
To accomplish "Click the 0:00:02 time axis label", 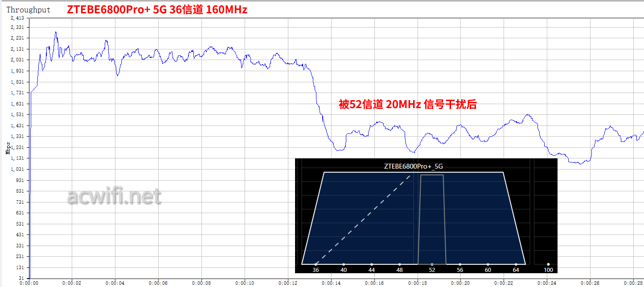I will [x=72, y=283].
